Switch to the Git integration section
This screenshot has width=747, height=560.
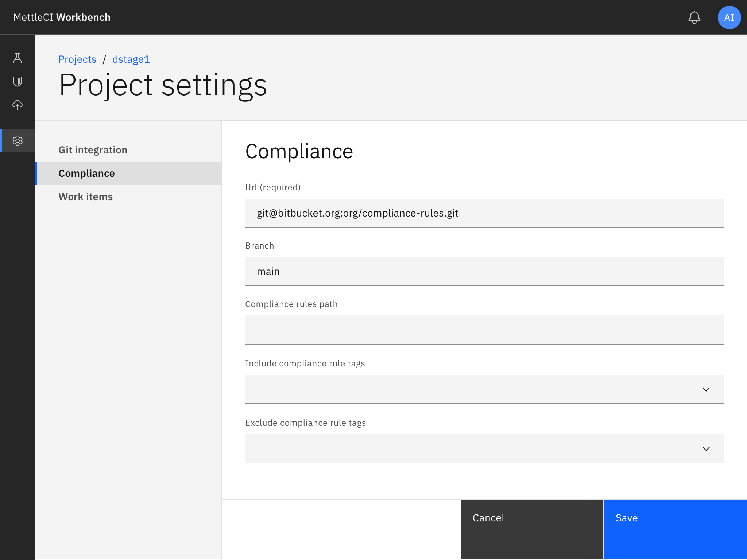pyautogui.click(x=93, y=149)
